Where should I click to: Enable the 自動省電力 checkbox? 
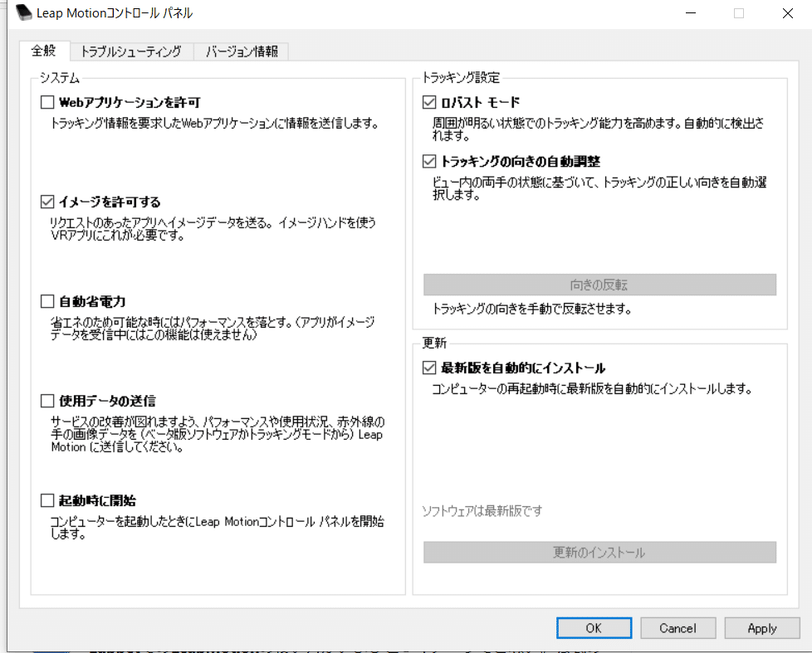[x=47, y=301]
